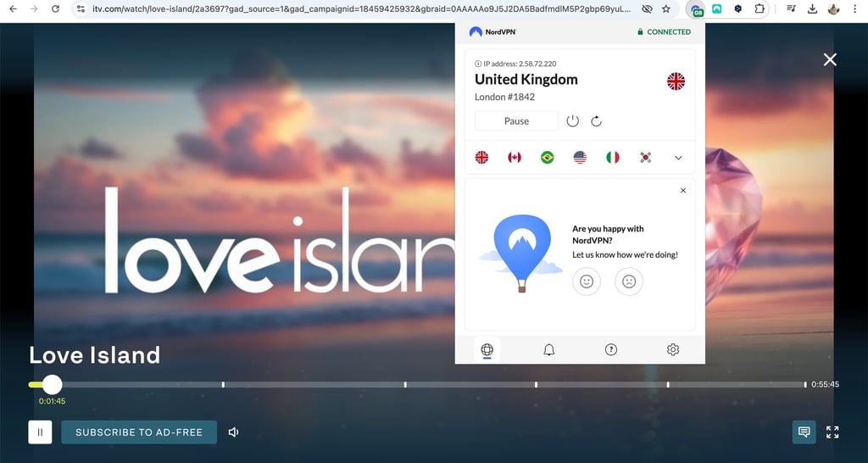Click the London #1842 server label

(504, 97)
